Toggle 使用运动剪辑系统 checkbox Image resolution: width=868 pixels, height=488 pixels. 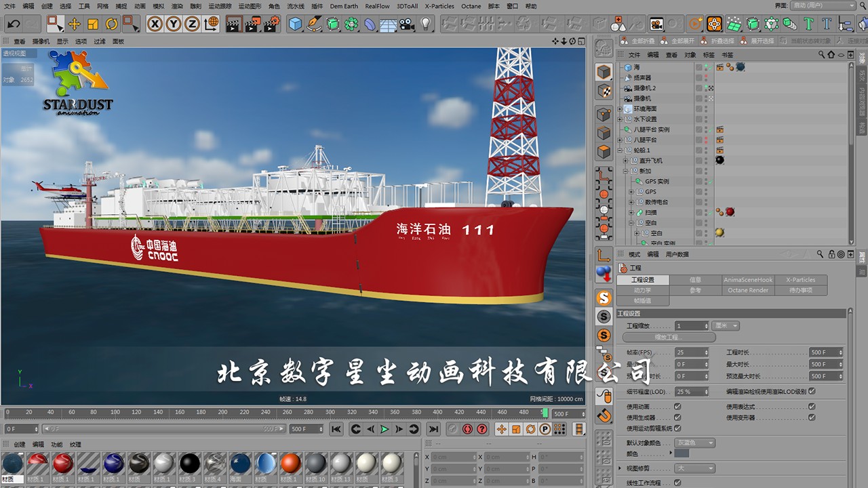click(677, 428)
